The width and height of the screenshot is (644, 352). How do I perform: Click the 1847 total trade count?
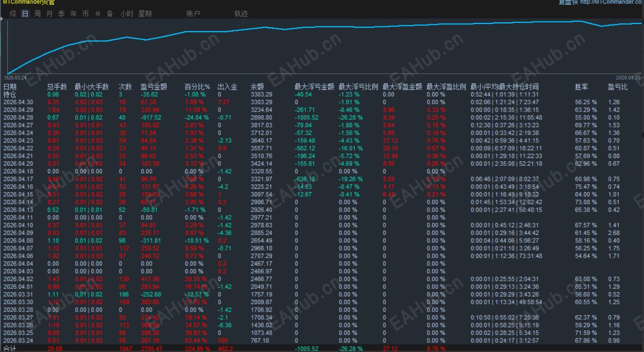[x=125, y=349]
